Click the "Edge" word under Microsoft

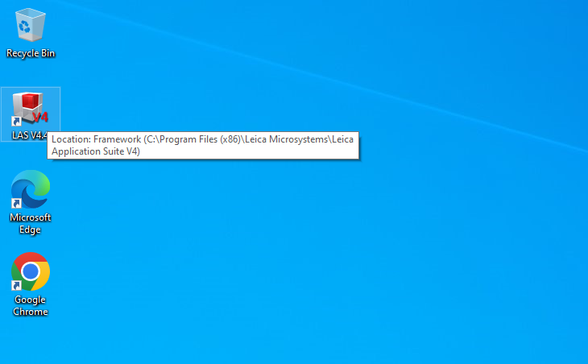coord(30,230)
